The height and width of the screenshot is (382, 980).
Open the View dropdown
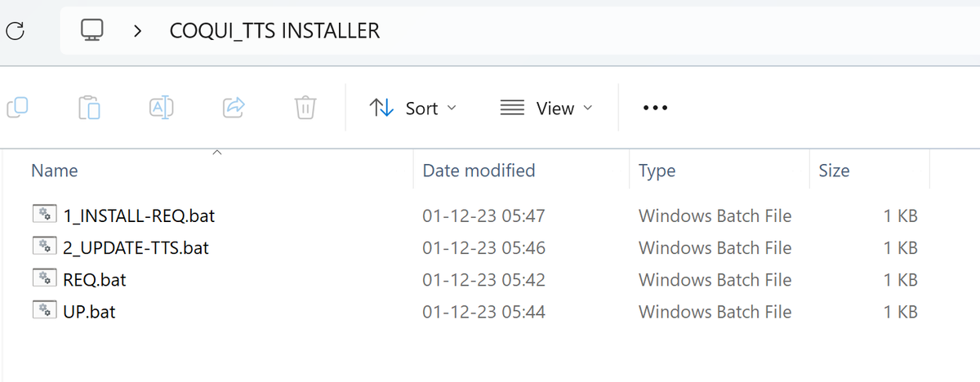[546, 108]
